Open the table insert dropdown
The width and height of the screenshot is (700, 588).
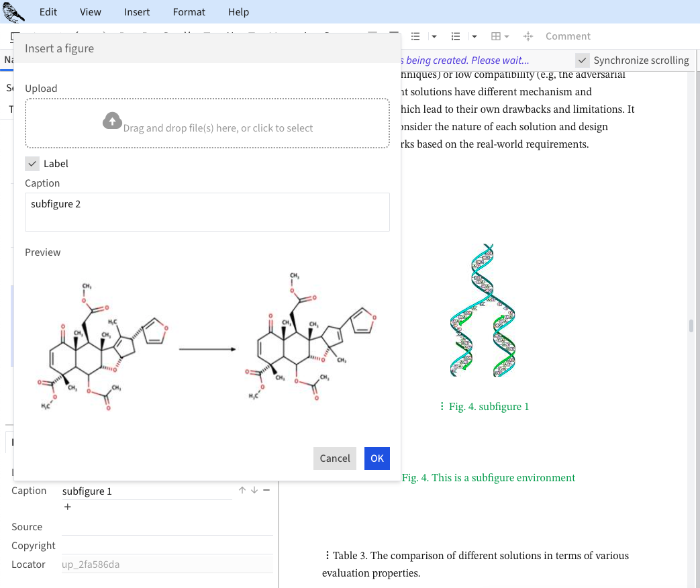[x=500, y=36]
